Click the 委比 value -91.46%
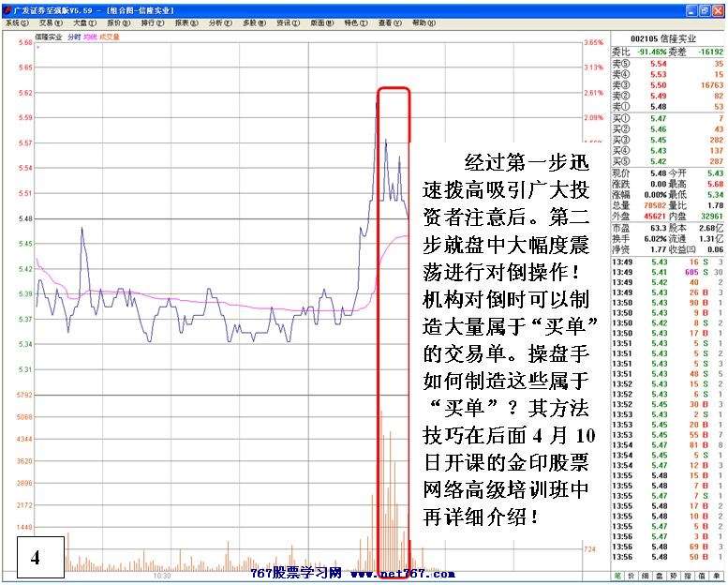 652,52
